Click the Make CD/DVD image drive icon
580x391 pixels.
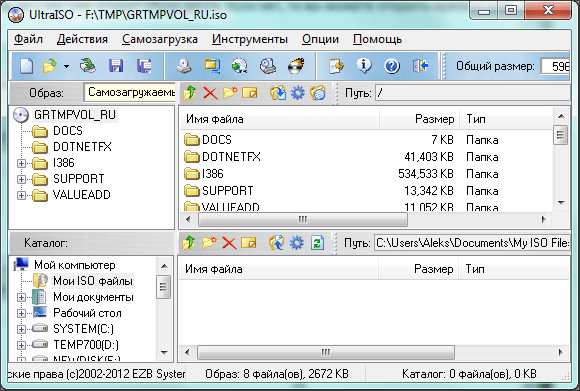[184, 66]
